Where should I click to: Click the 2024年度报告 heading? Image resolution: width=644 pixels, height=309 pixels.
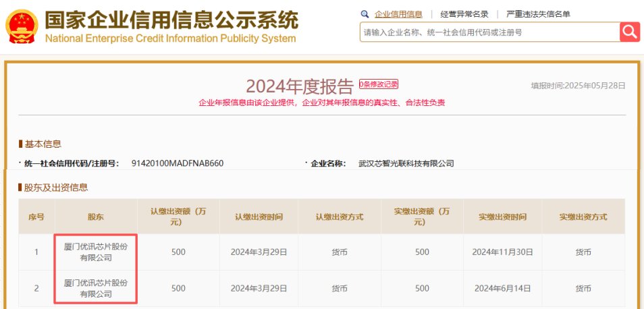299,86
